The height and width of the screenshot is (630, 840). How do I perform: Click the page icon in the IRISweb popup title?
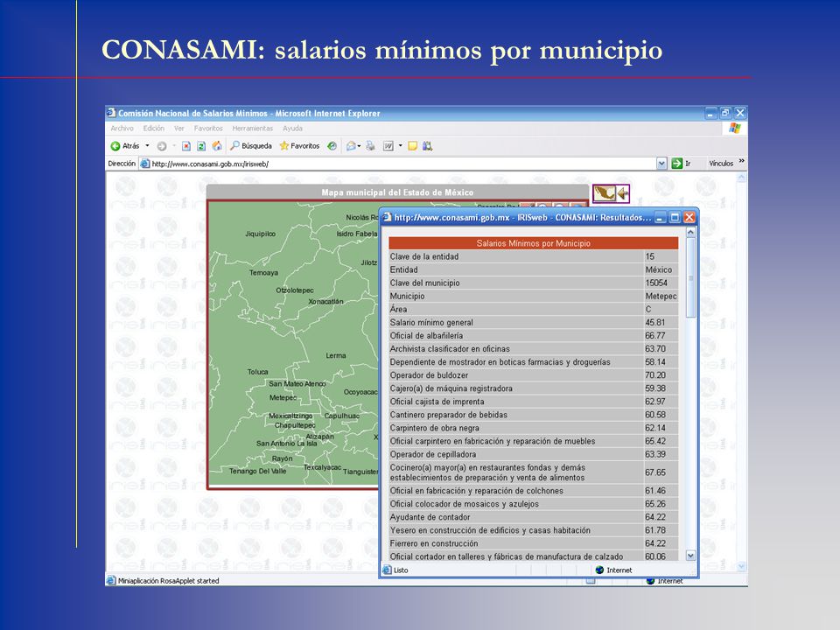click(x=388, y=217)
